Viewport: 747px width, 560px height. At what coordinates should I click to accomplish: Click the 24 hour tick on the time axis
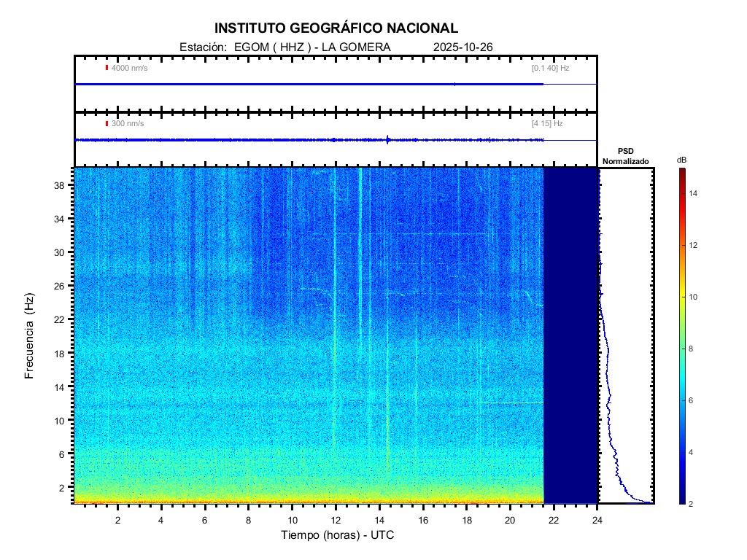pos(597,520)
